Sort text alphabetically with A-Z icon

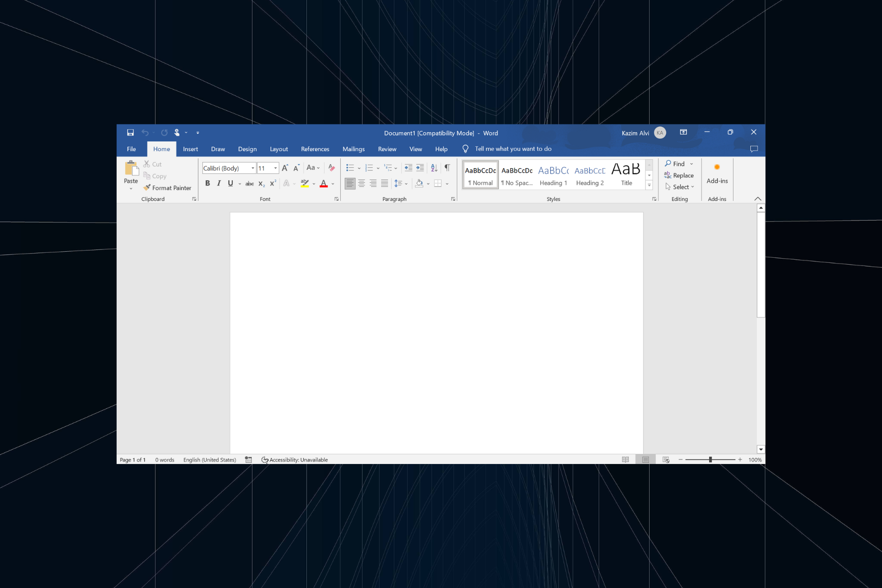[434, 168]
